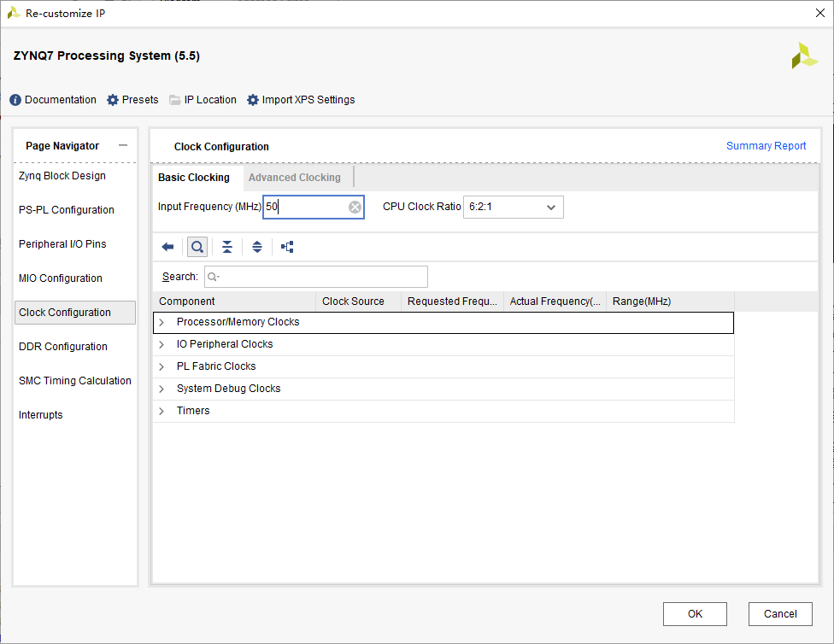Screen dimensions: 834x644
Task: Click the Import XPS Settings gear icon
Action: tap(253, 100)
